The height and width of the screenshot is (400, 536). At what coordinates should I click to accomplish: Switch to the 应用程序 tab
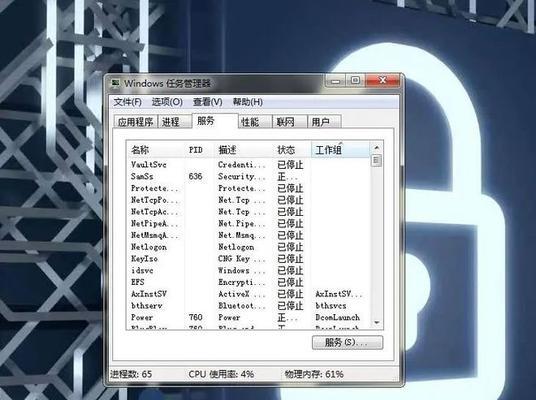(135, 122)
